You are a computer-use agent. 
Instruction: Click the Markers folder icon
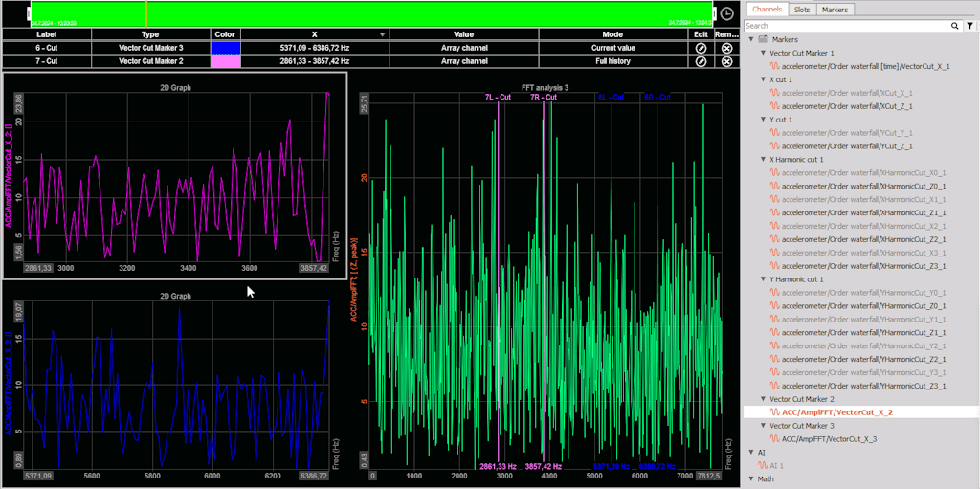tap(763, 39)
